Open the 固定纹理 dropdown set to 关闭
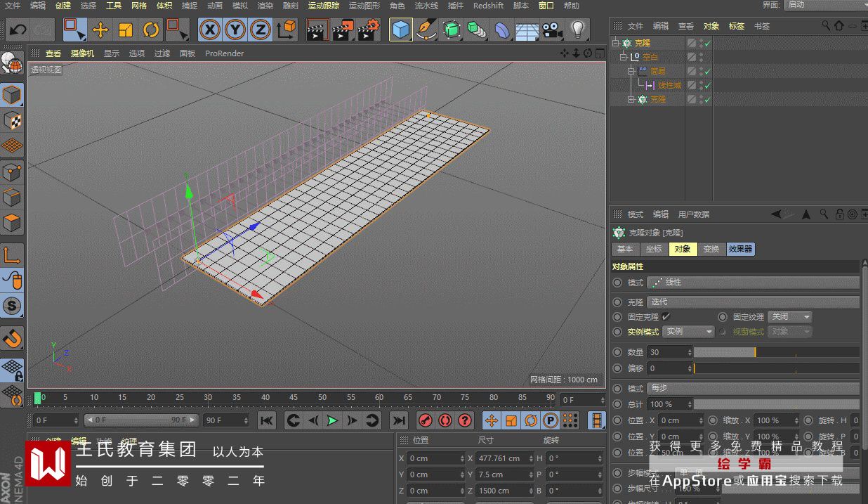 tap(790, 317)
